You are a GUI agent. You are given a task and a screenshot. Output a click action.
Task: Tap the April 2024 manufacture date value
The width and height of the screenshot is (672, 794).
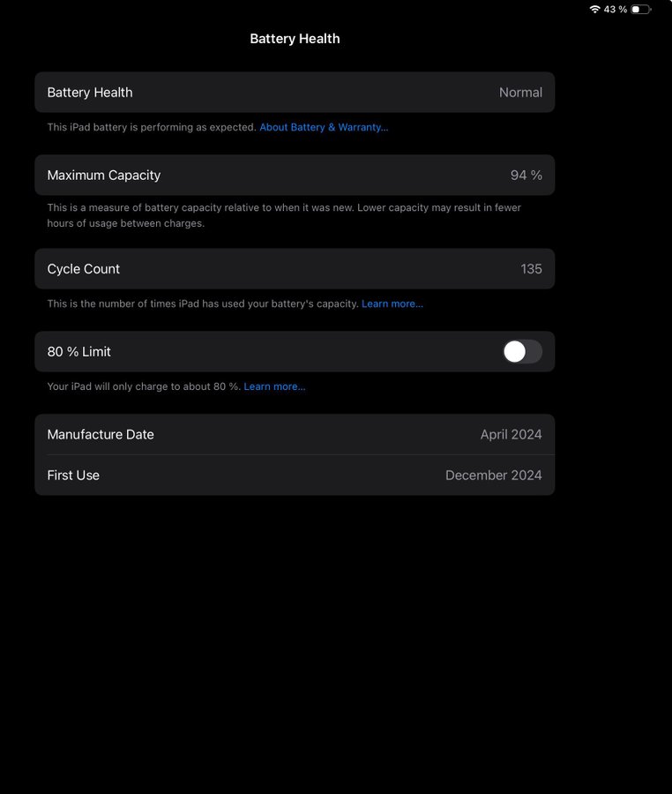pyautogui.click(x=511, y=435)
